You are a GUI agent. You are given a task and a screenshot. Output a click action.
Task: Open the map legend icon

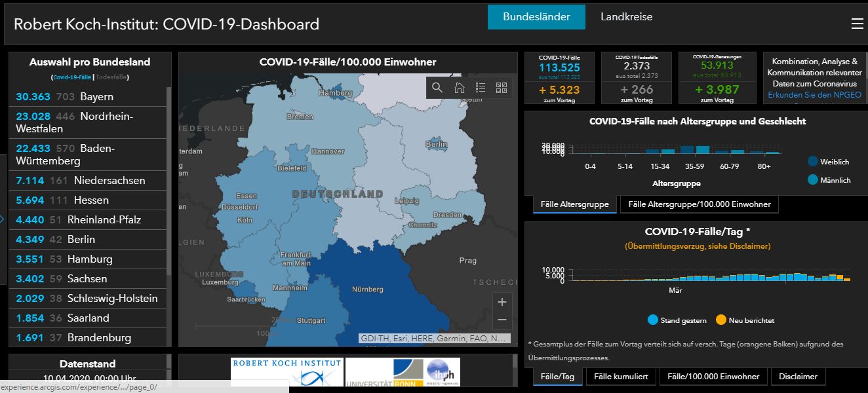tap(481, 86)
